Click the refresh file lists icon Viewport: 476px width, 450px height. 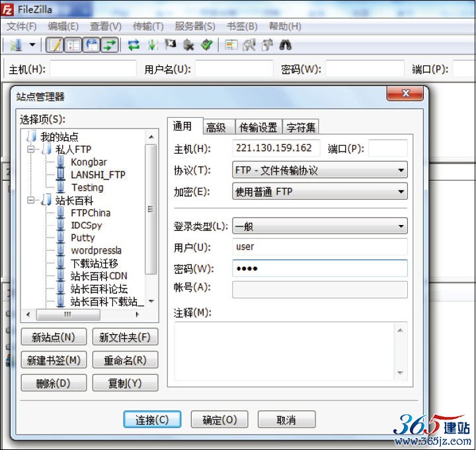click(134, 45)
